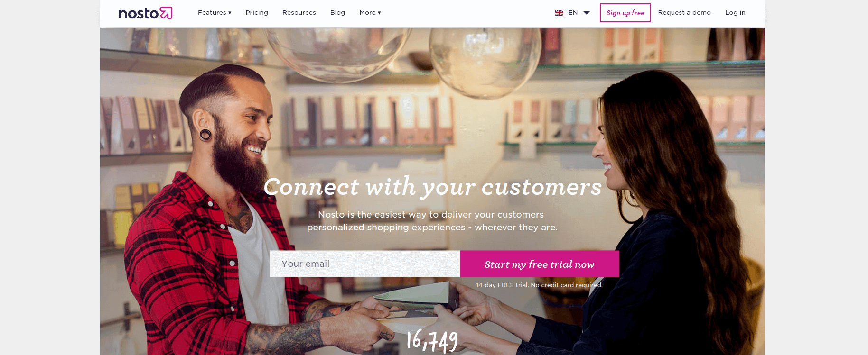The image size is (868, 355).
Task: Click the Connect with your customers headline
Action: pyautogui.click(x=432, y=187)
